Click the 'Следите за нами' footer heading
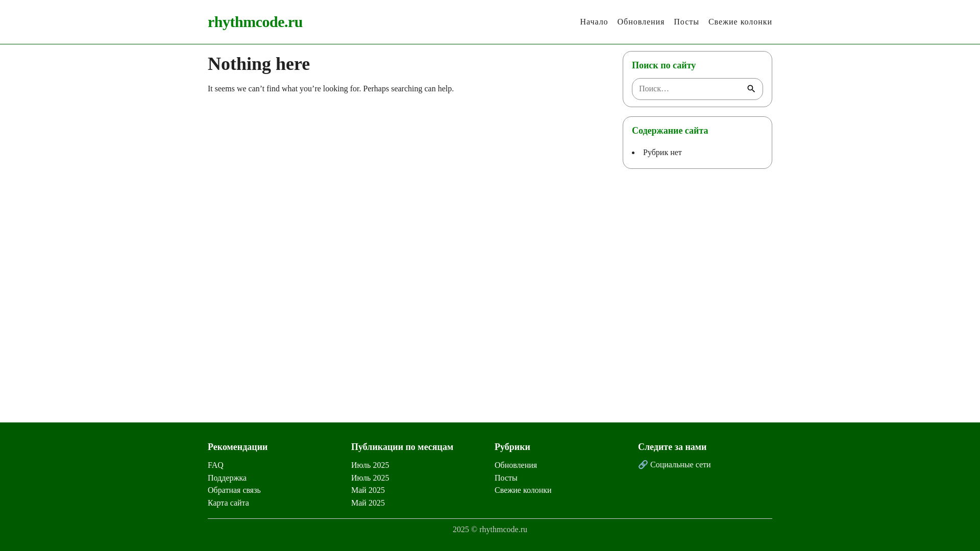 [672, 447]
